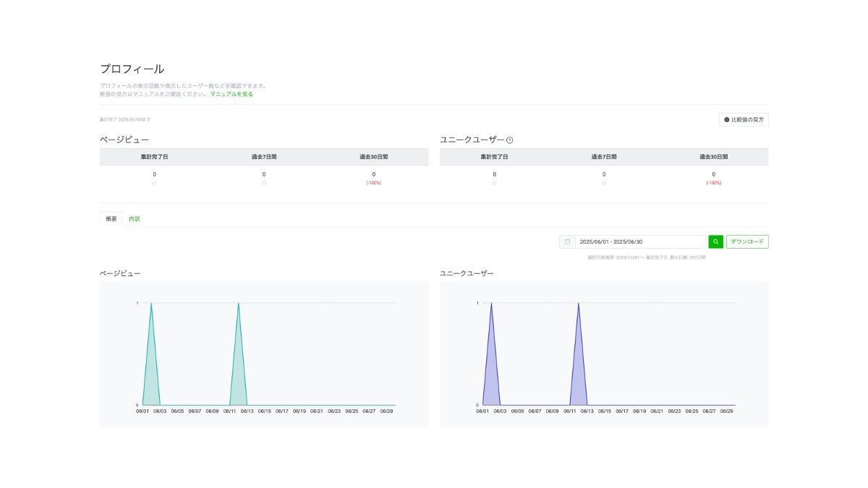This screenshot has height=488, width=868.
Task: Click the green magnifier search button
Action: click(715, 241)
